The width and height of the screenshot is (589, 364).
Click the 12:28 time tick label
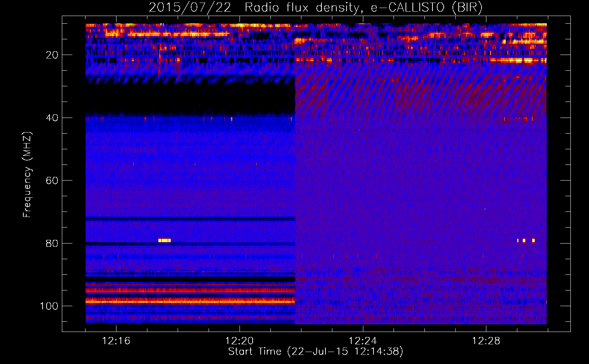(486, 341)
